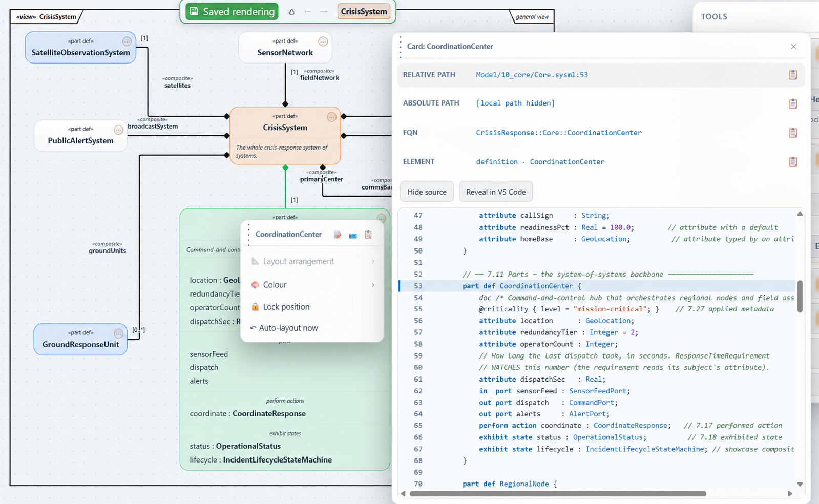The height and width of the screenshot is (504, 819).
Task: Click the home icon in the top breadcrumb bar
Action: [x=292, y=12]
